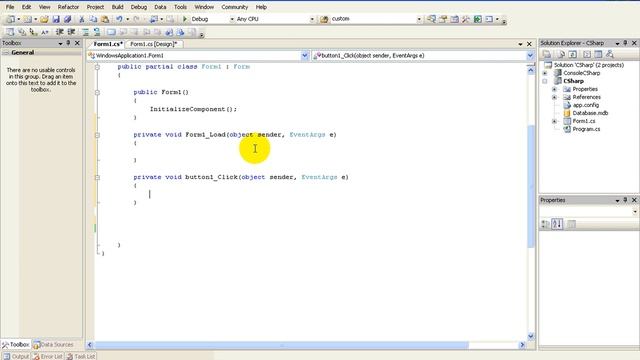Show the Error List tab
Screen dimensions: 640x360
tap(48, 356)
